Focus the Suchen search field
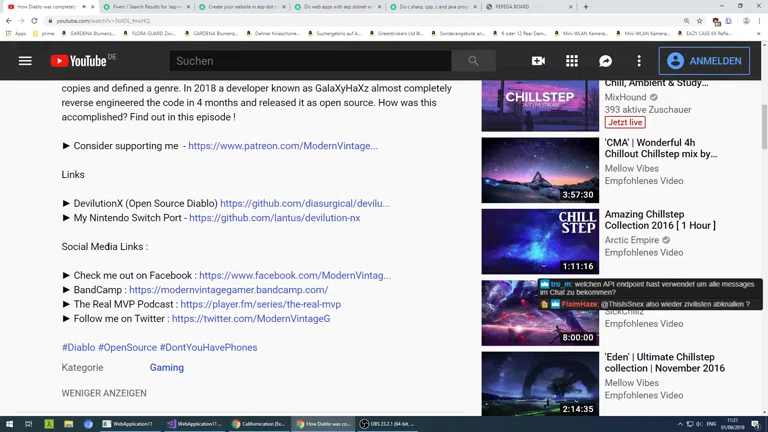This screenshot has height=432, width=768. pyautogui.click(x=311, y=61)
